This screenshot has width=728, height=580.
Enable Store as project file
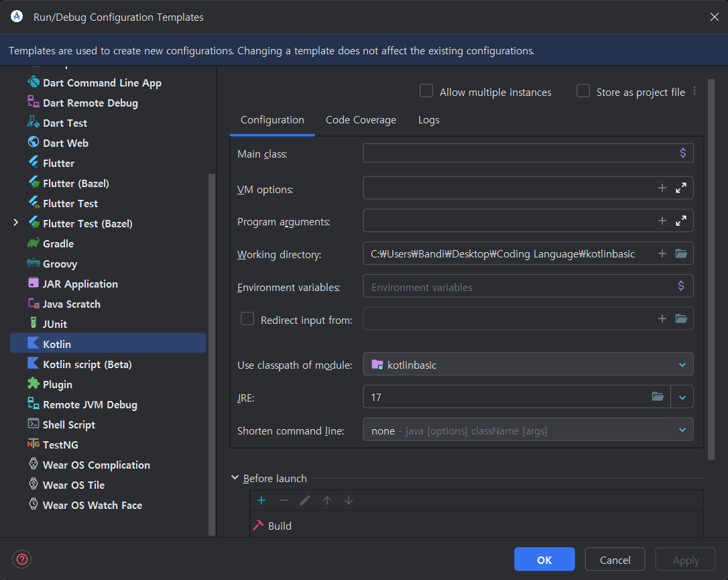(583, 91)
